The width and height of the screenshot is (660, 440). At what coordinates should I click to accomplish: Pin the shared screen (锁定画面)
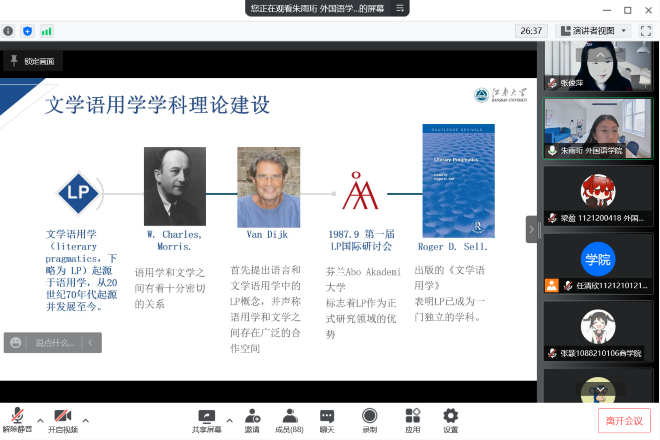pyautogui.click(x=32, y=61)
